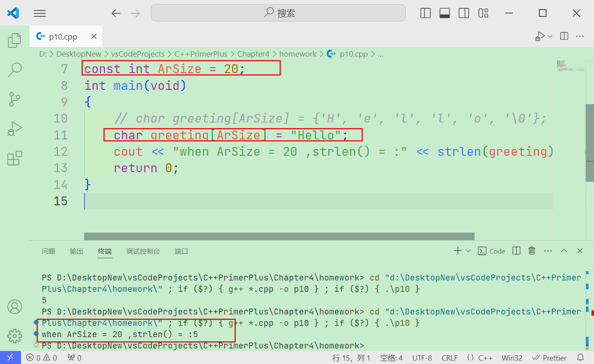This screenshot has width=594, height=364.
Task: Expand the new terminal launch profile dropdown
Action: point(468,251)
